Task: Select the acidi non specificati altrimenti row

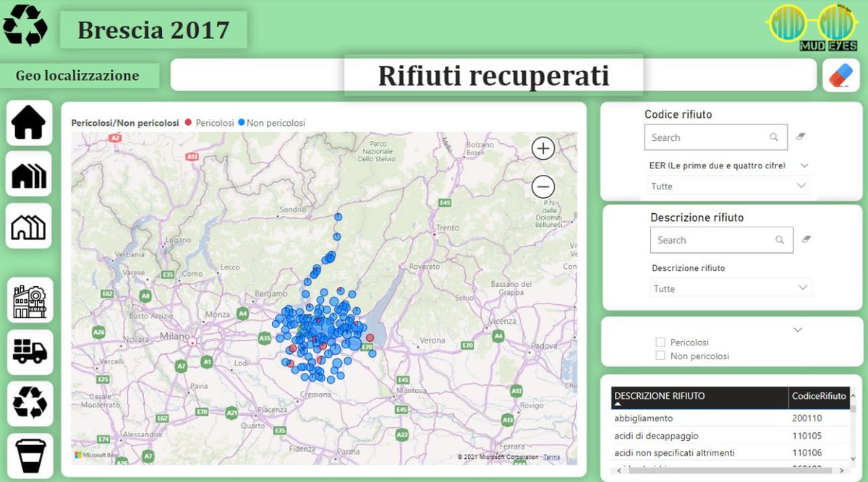Action: pyautogui.click(x=731, y=452)
